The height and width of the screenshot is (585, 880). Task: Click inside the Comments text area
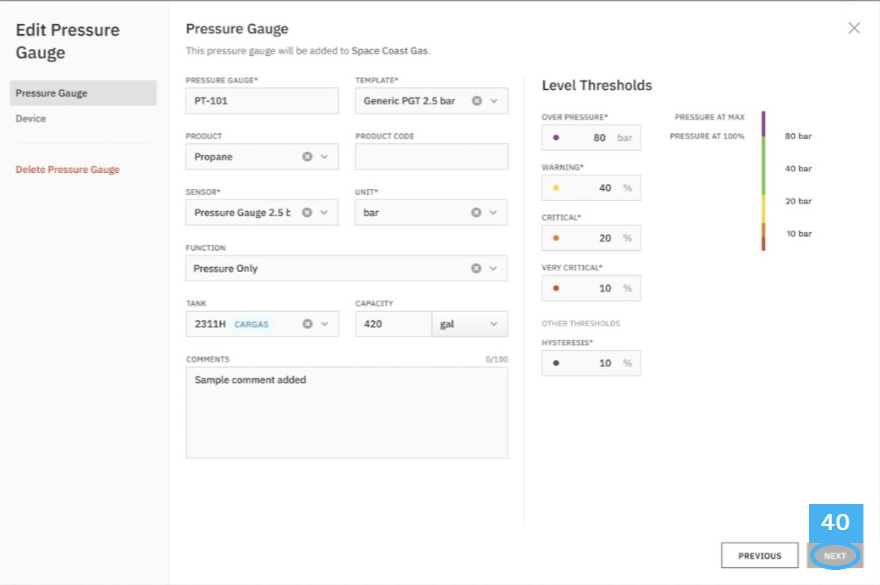pos(347,413)
